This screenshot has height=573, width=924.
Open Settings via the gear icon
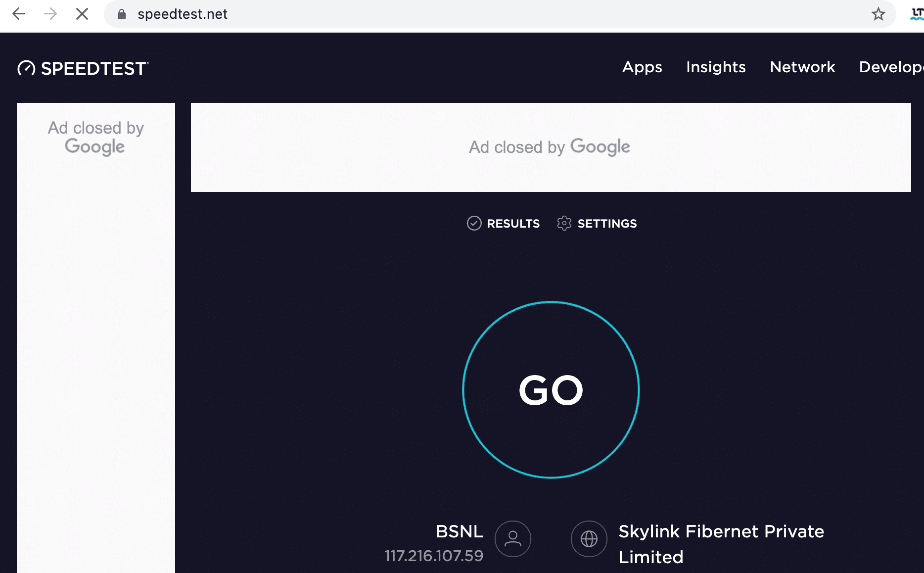563,223
